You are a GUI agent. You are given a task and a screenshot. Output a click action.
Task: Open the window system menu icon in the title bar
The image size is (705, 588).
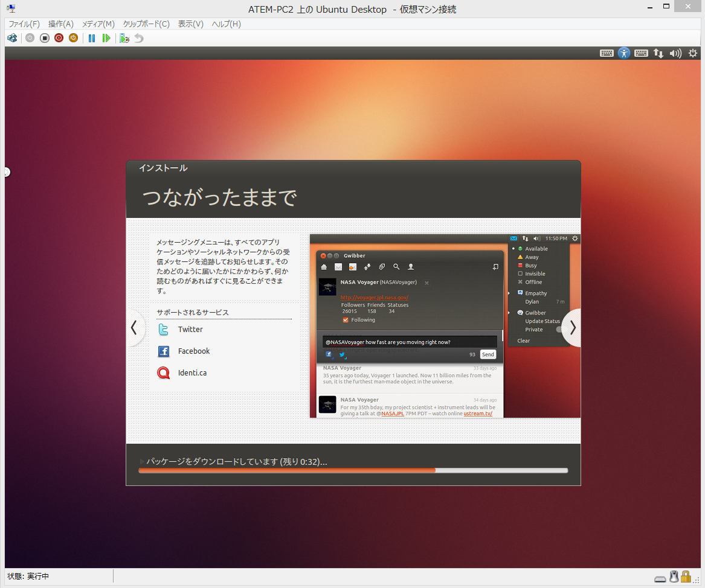[11, 8]
